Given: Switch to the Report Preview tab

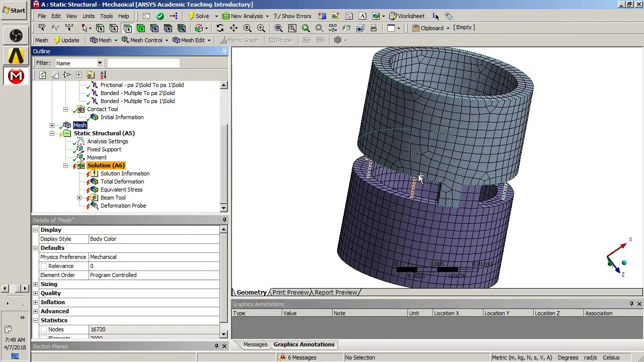Looking at the screenshot, I should tap(336, 292).
